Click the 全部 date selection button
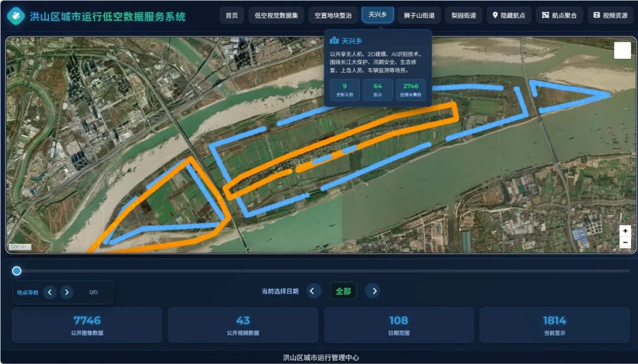Viewport: 638px width, 364px height. tap(343, 291)
